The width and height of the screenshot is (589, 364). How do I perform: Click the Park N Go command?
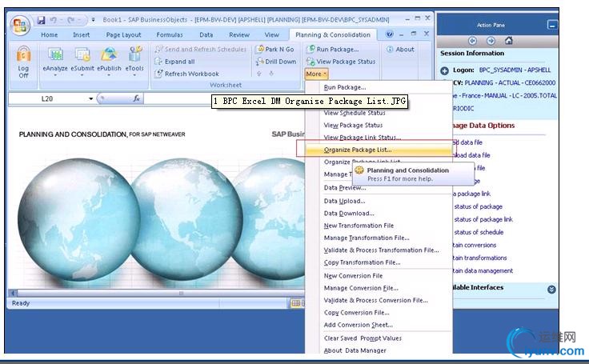coord(275,50)
